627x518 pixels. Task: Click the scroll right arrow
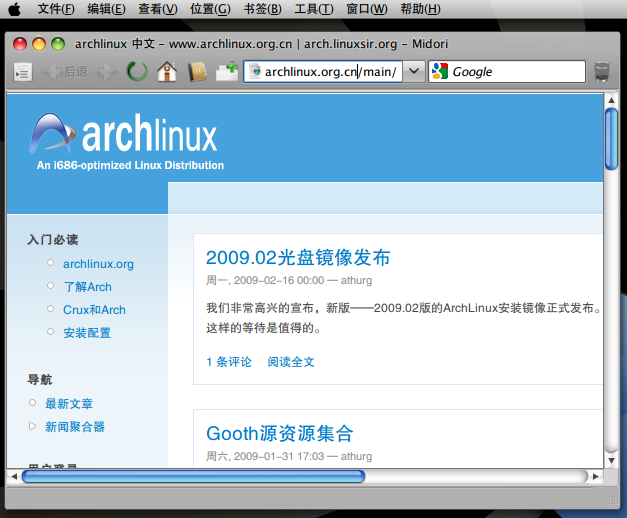point(595,476)
